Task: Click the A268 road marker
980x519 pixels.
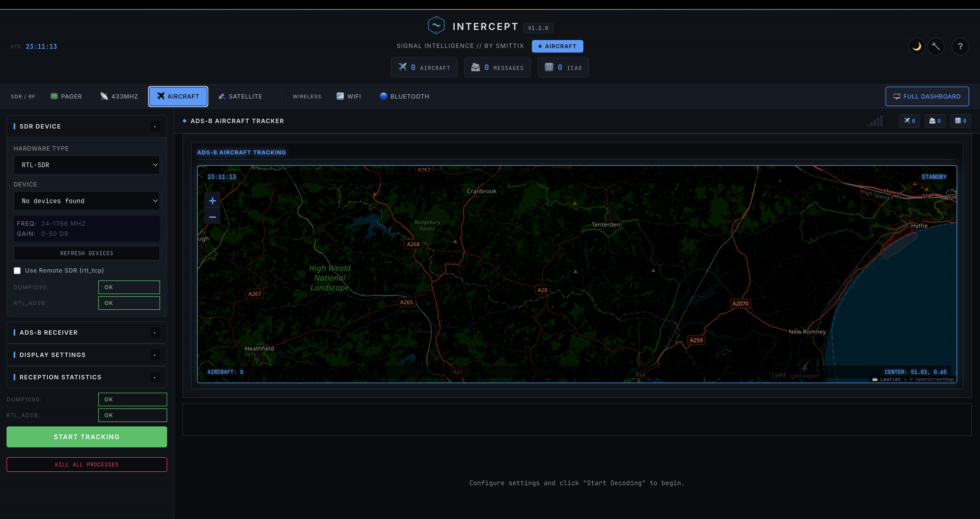Action: [x=413, y=244]
